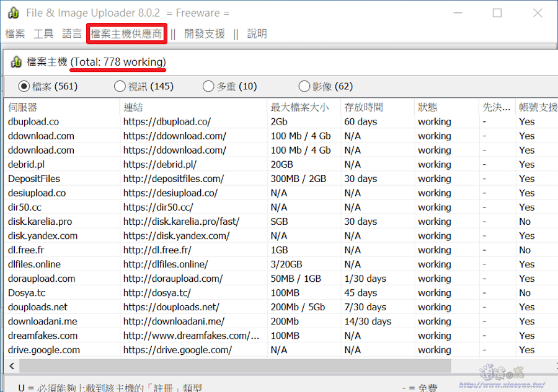558x392 pixels.
Task: Select the 視訊 (145) radio button
Action: (120, 86)
